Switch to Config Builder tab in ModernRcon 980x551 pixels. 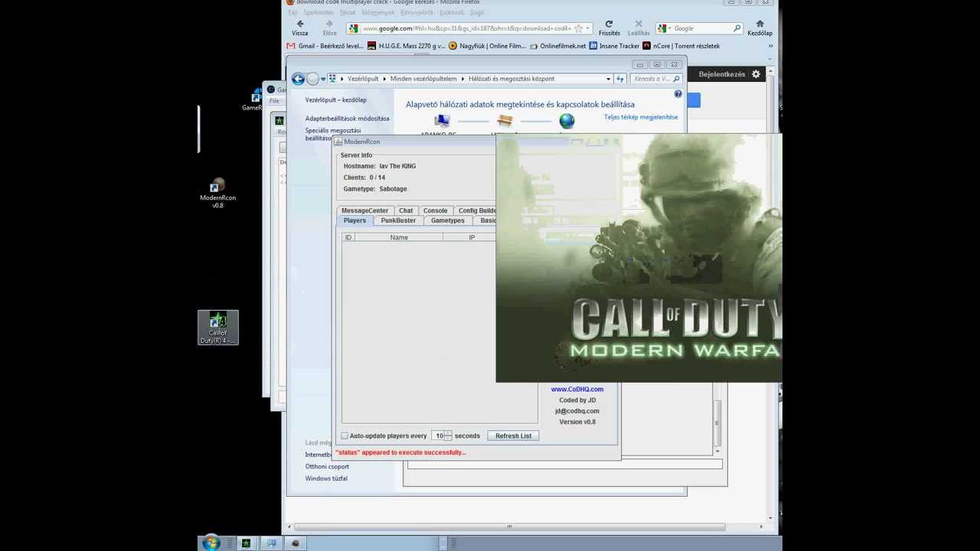tap(476, 210)
